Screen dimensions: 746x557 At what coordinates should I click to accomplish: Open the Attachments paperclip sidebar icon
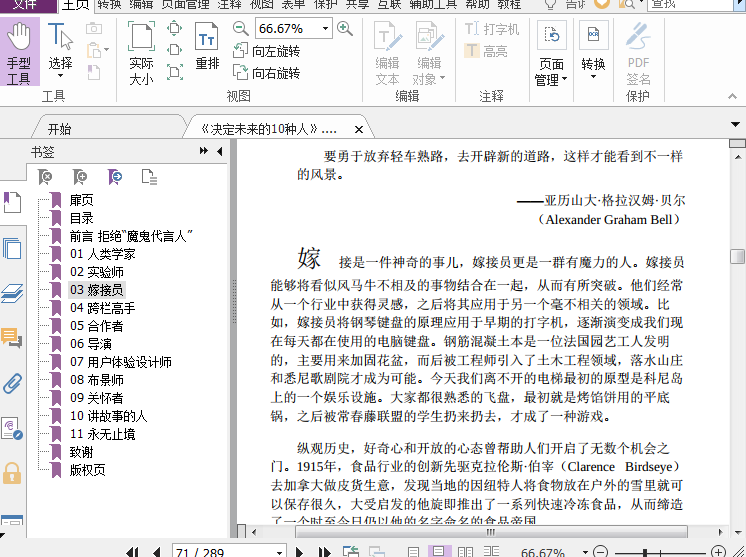[12, 383]
